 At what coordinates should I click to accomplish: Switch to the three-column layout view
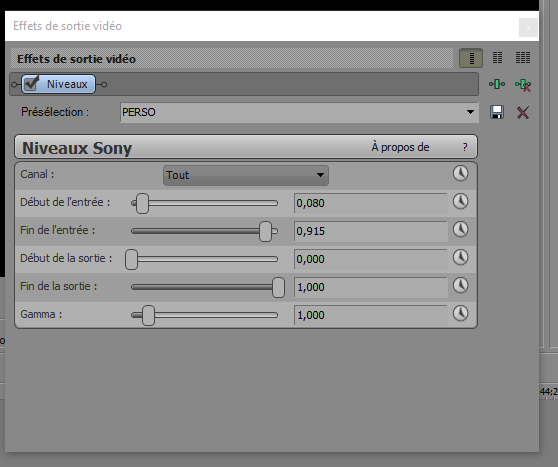523,58
